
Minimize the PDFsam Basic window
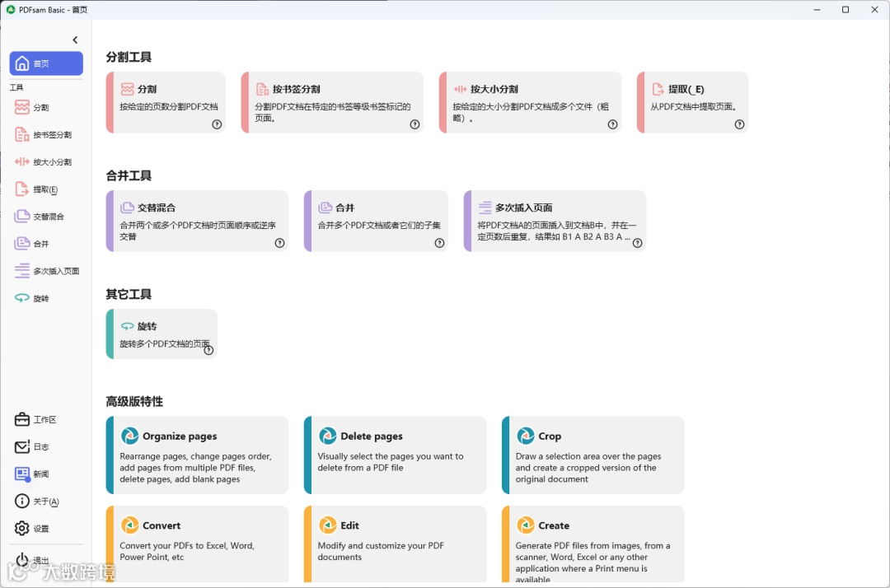[x=817, y=10]
